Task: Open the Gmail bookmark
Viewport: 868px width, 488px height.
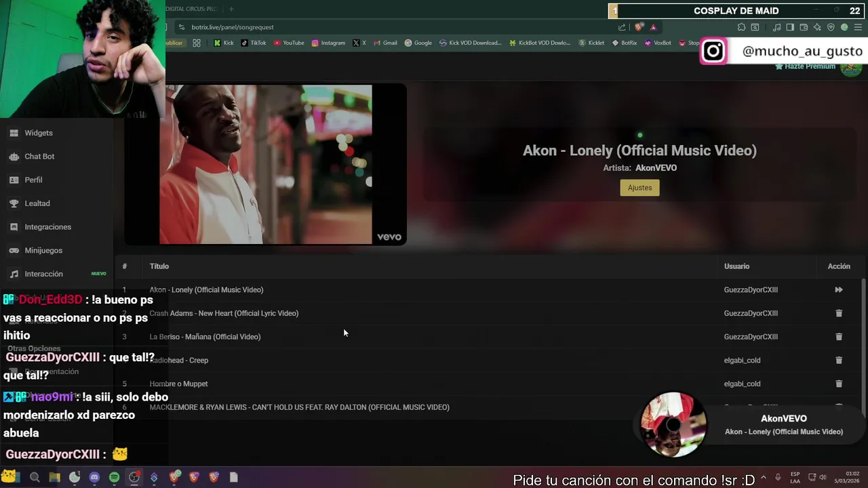Action: point(385,43)
